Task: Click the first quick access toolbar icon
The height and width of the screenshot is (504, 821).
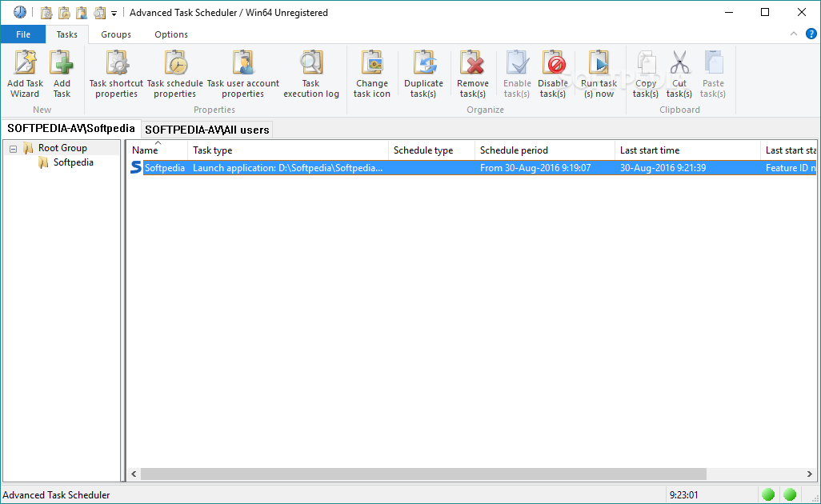Action: [46, 13]
